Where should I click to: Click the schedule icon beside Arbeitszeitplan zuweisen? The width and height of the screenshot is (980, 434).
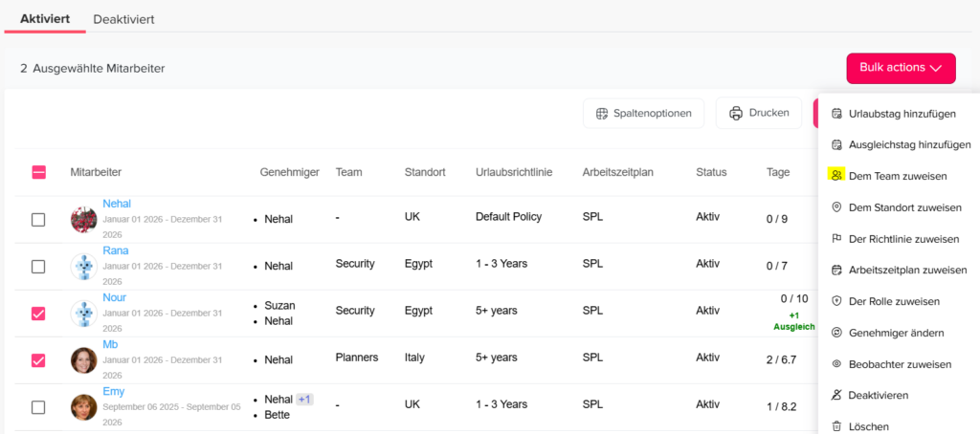point(836,271)
